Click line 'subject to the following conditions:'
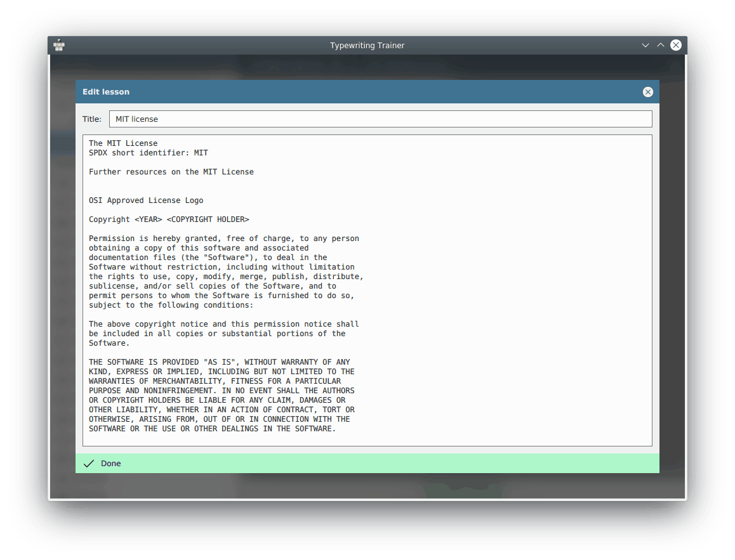The image size is (735, 560). tap(171, 305)
